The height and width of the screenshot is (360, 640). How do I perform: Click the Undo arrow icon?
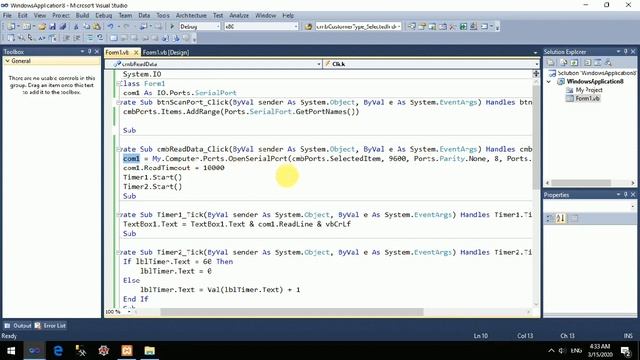(110, 27)
